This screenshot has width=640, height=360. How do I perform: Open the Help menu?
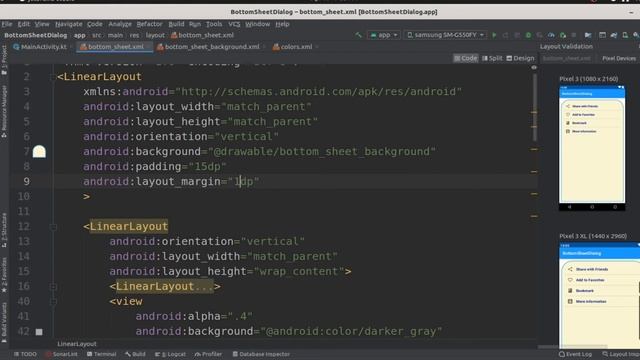[282, 24]
